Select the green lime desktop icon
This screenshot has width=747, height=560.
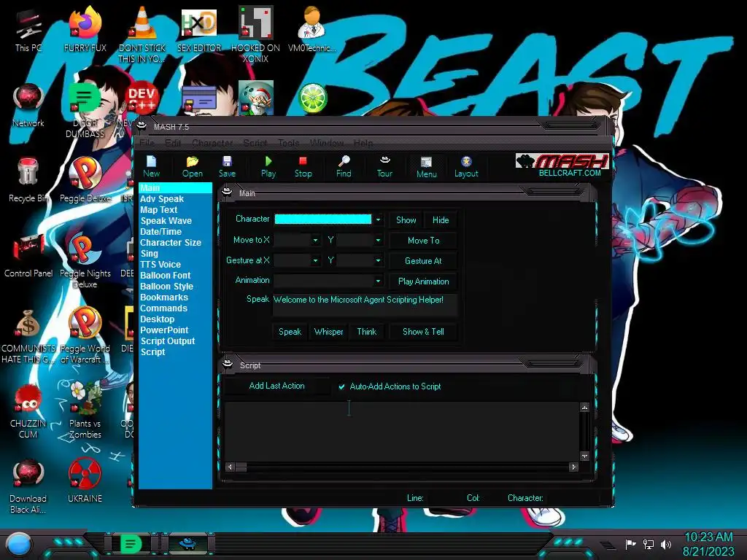click(312, 98)
